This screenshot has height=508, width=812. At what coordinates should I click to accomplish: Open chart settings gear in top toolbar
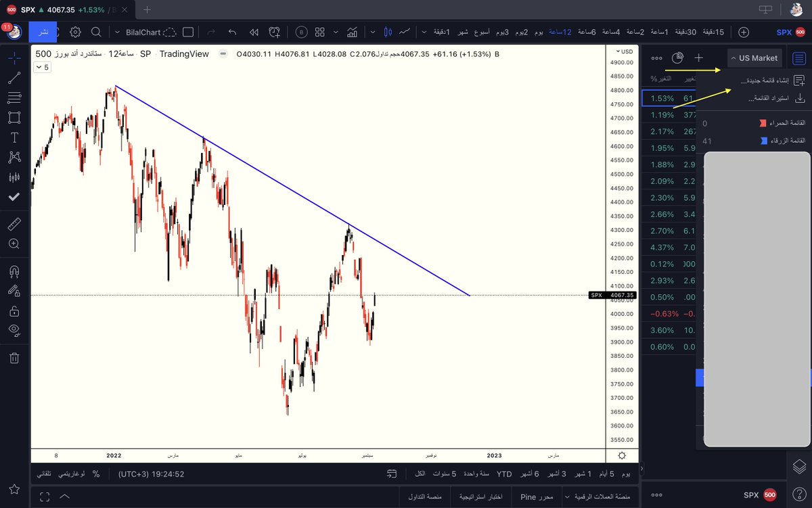tap(75, 32)
